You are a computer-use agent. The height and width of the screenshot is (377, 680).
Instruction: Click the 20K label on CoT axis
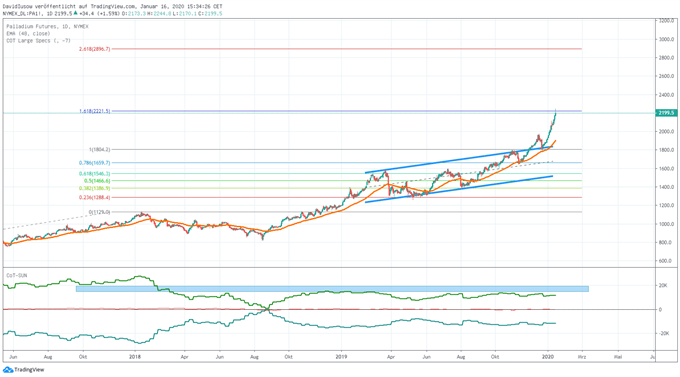coord(663,285)
